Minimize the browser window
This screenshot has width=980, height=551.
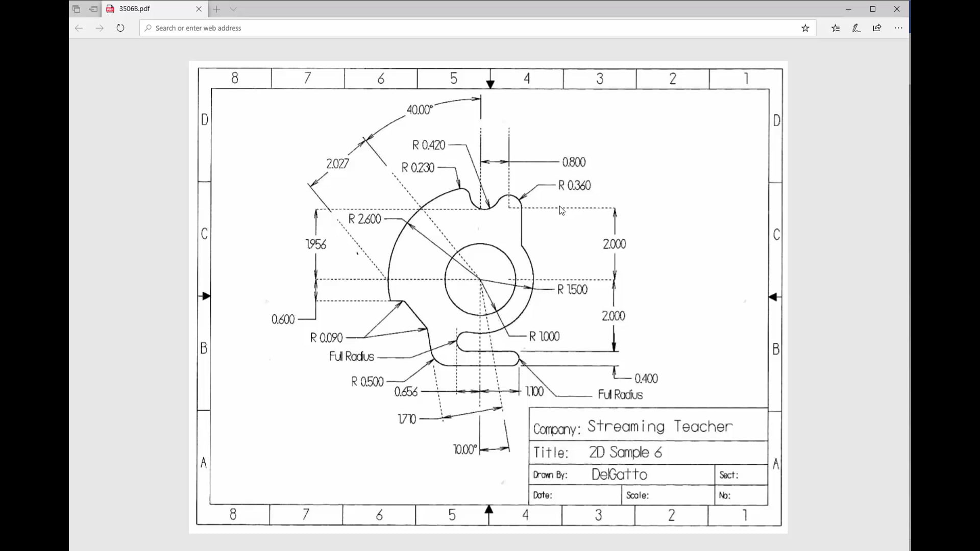tap(848, 9)
